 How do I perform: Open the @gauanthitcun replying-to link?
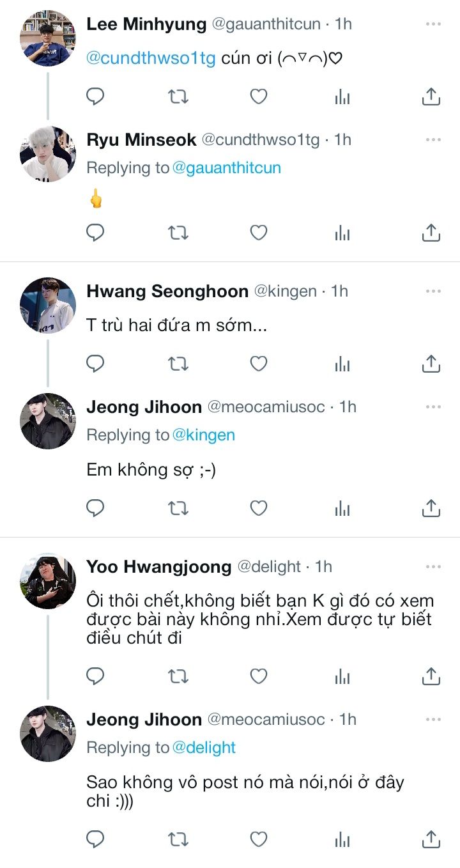tap(227, 168)
